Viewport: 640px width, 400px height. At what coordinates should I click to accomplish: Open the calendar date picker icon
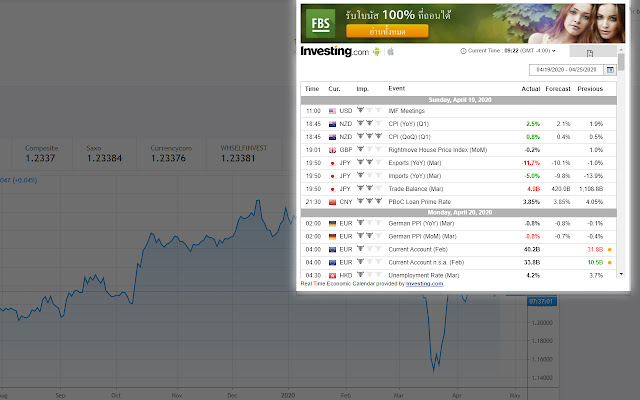[x=609, y=70]
